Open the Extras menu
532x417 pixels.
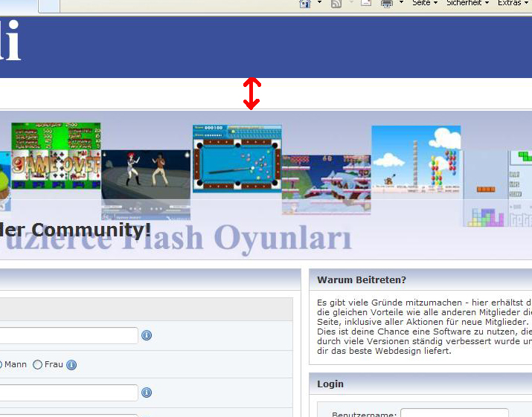pyautogui.click(x=513, y=3)
